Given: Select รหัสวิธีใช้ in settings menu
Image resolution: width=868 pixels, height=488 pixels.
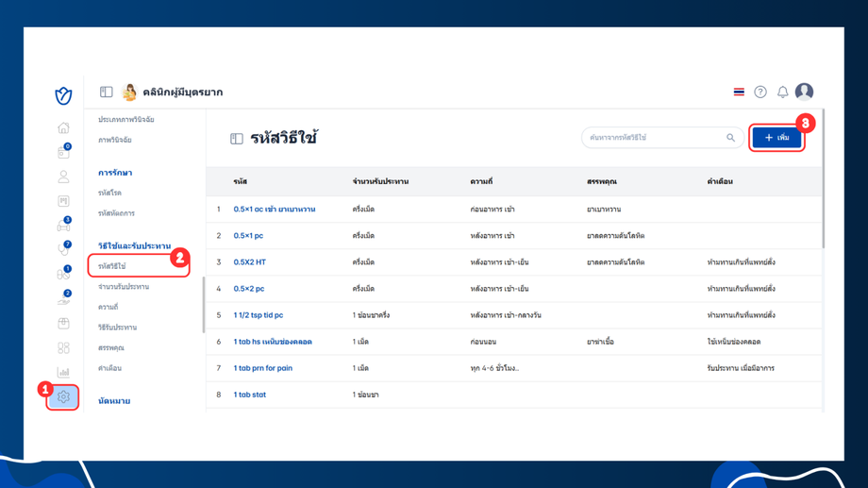Looking at the screenshot, I should pyautogui.click(x=112, y=266).
